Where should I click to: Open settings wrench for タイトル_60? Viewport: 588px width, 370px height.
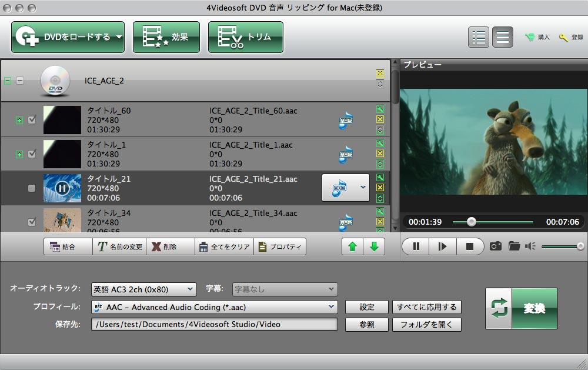380,109
